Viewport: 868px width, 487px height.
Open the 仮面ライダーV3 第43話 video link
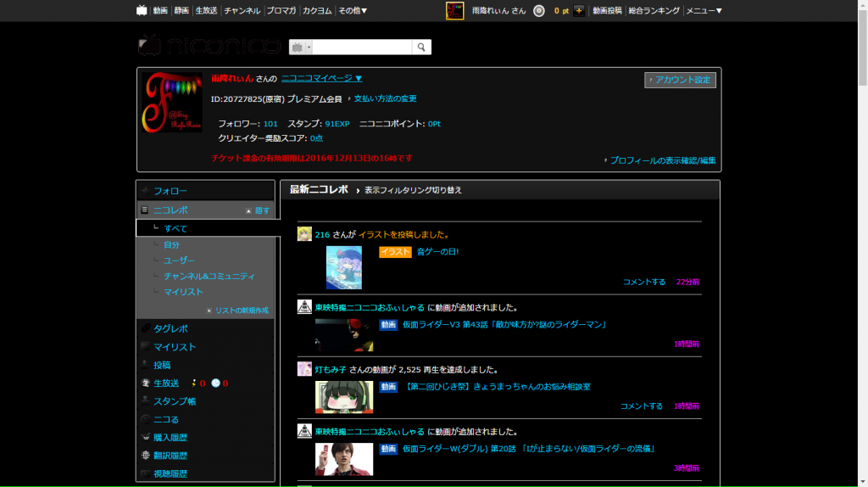[x=504, y=325]
